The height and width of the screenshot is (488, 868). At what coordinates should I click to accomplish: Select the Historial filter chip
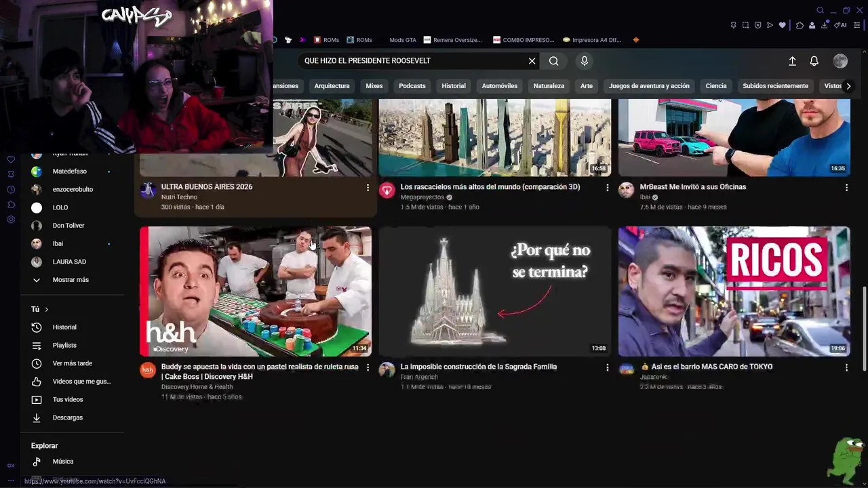(454, 86)
